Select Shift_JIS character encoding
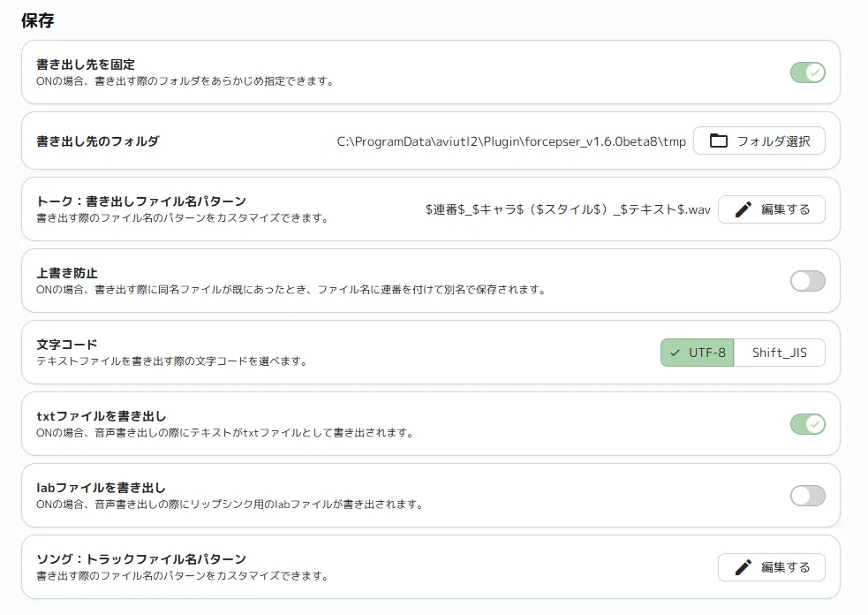 click(780, 353)
